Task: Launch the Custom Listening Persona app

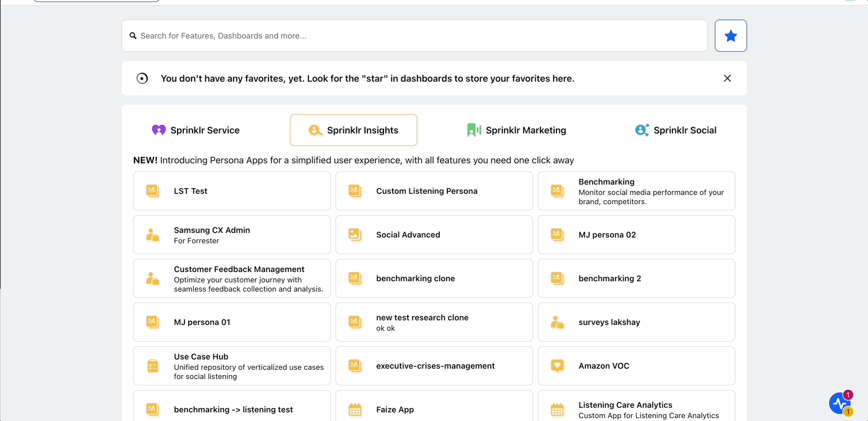Action: [434, 191]
